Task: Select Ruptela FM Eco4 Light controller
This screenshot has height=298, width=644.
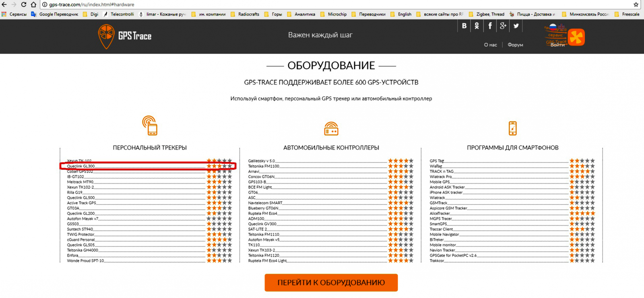Action: point(331,261)
